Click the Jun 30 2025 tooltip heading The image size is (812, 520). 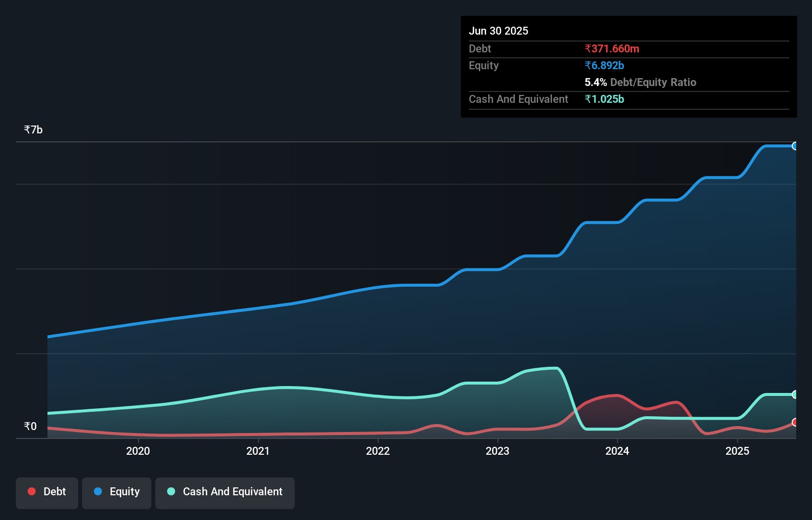[498, 31]
